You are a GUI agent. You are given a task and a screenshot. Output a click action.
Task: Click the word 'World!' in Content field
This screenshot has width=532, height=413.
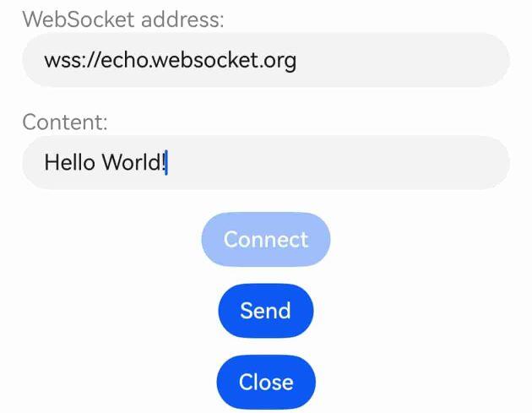[x=133, y=162]
